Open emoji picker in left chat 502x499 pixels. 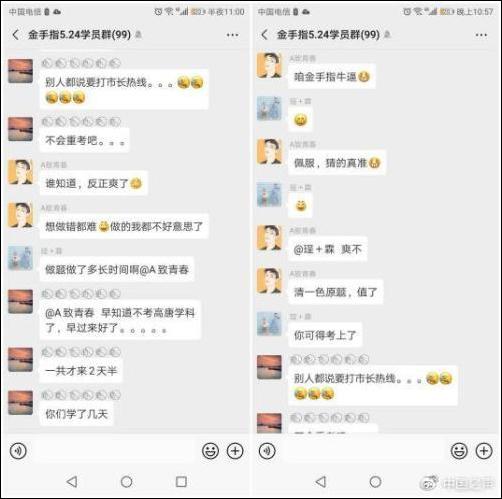[x=211, y=451]
